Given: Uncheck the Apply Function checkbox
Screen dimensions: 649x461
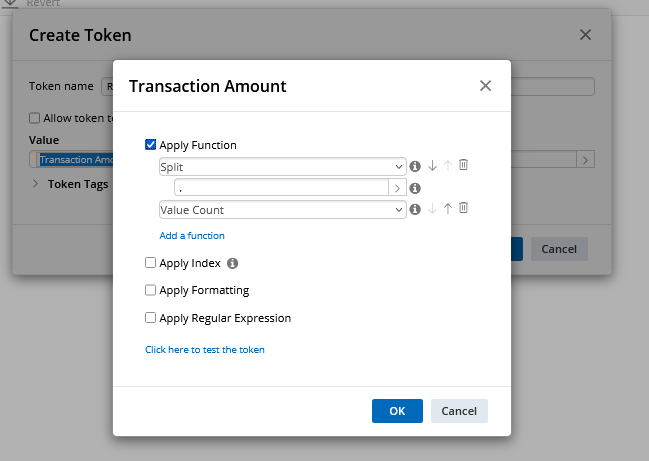Looking at the screenshot, I should (150, 144).
